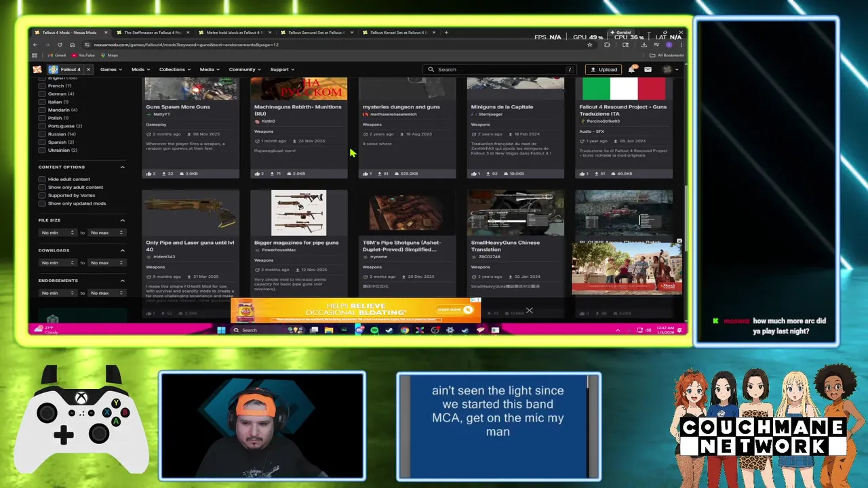Viewport: 868px width, 488px height.
Task: Close the bloating banner ad with X
Action: (529, 310)
